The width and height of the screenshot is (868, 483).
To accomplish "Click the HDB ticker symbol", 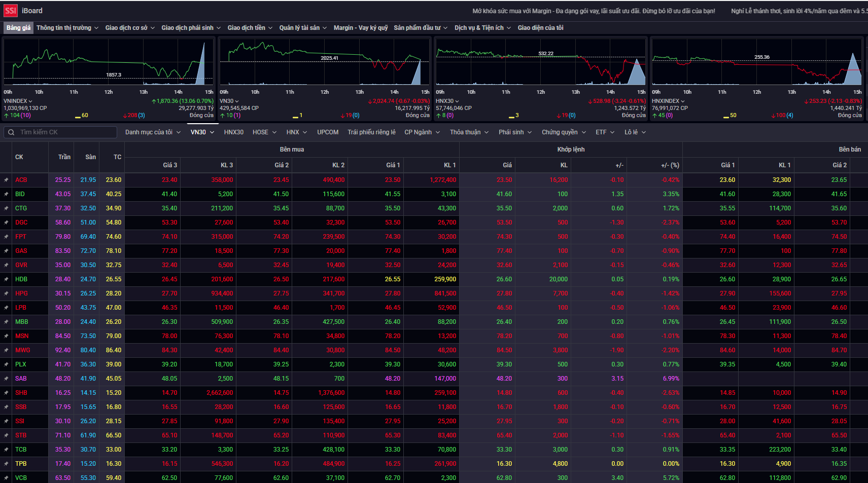I will point(21,279).
